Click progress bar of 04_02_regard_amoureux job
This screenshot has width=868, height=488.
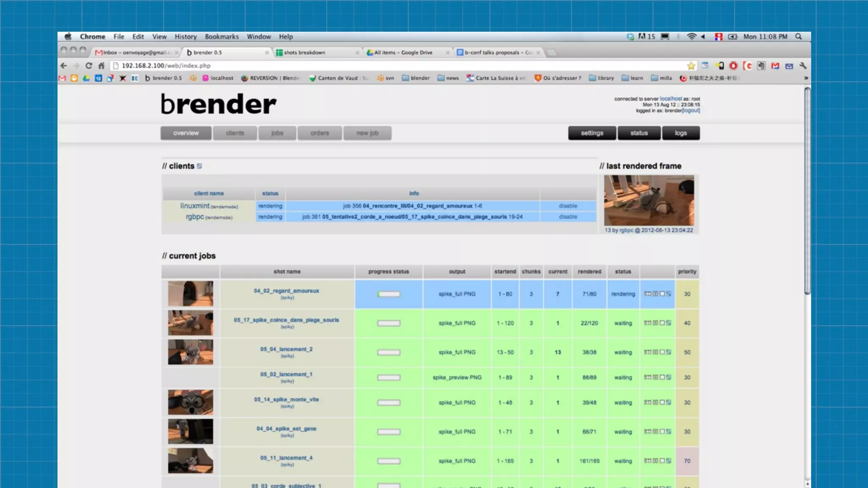click(x=389, y=294)
